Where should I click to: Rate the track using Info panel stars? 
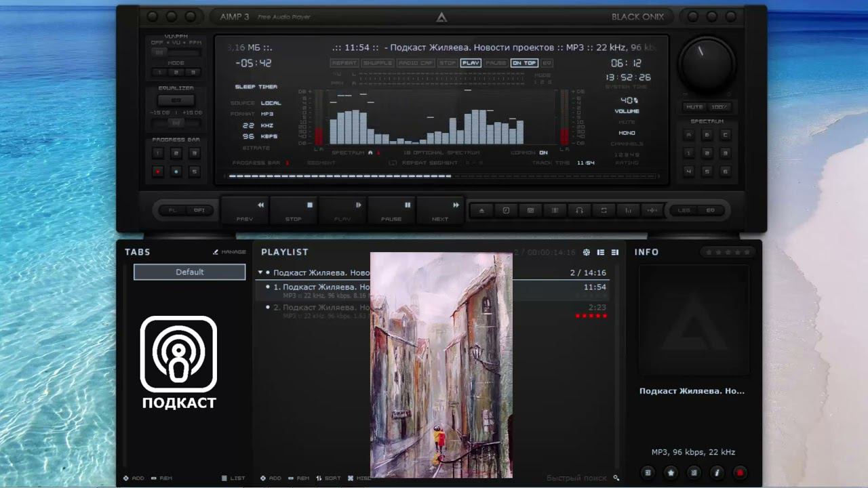728,252
